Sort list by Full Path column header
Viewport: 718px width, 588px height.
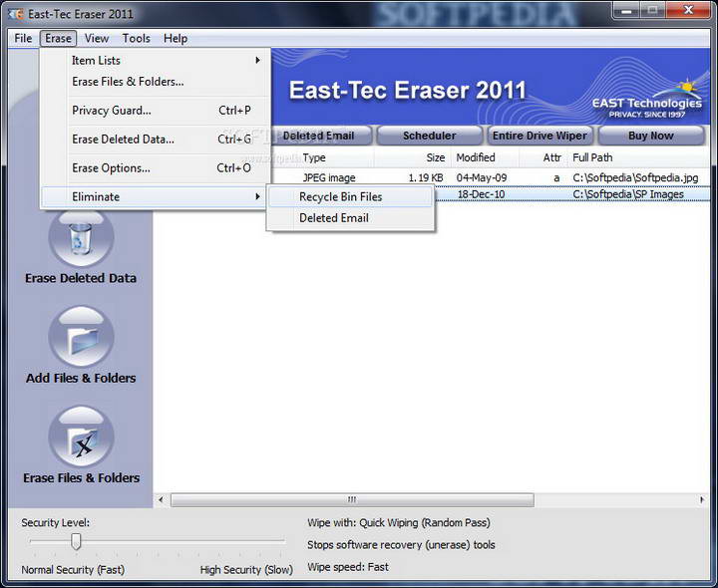[639, 157]
